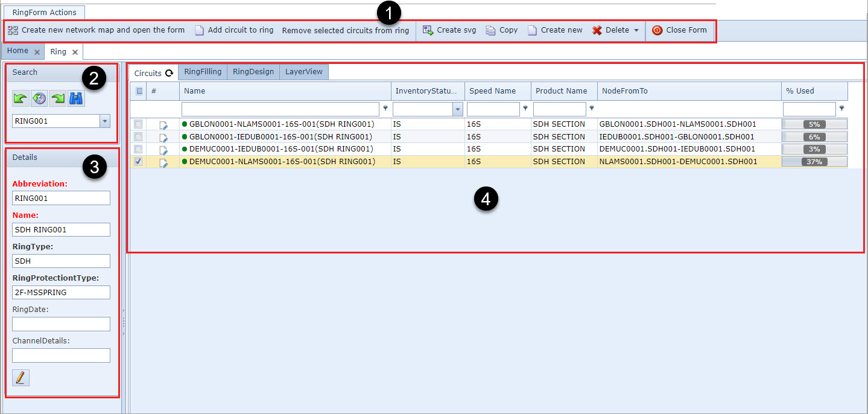
Task: Click the Name column filter funnel icon
Action: click(x=385, y=109)
